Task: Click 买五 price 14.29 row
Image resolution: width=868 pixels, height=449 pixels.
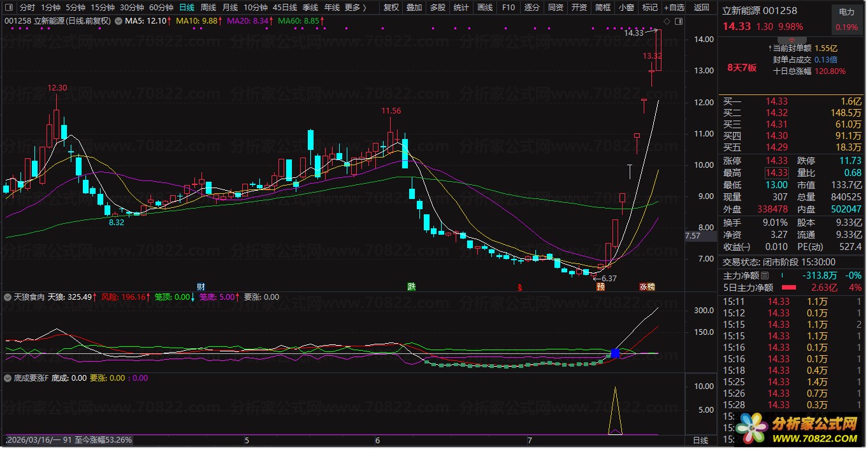Action: tap(792, 147)
